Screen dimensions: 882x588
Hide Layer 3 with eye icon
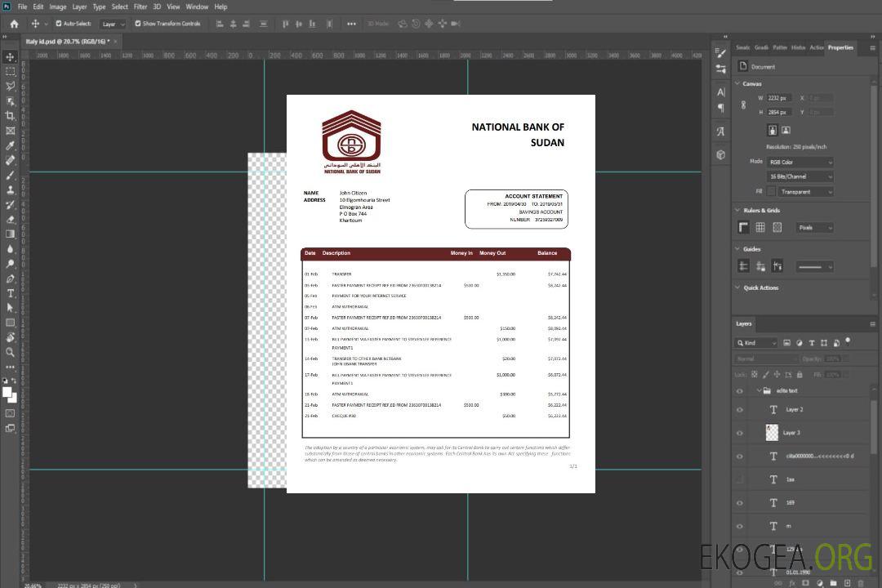[x=740, y=433]
